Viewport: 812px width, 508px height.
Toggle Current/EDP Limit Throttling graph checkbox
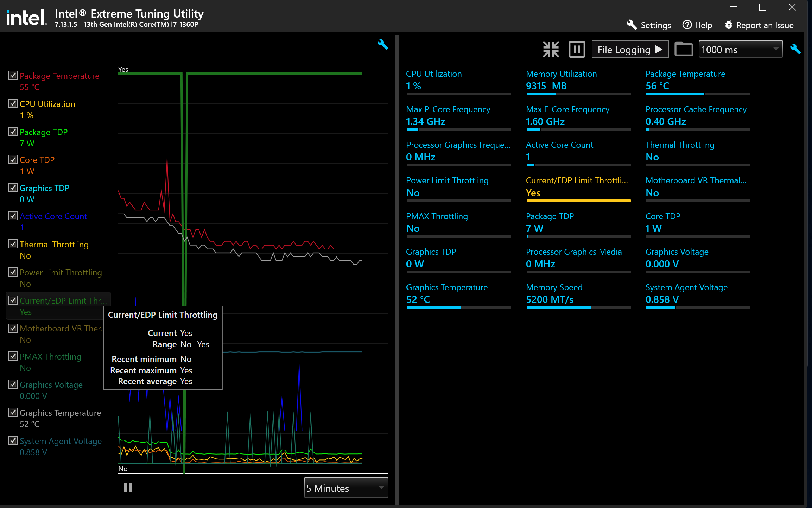click(x=13, y=300)
